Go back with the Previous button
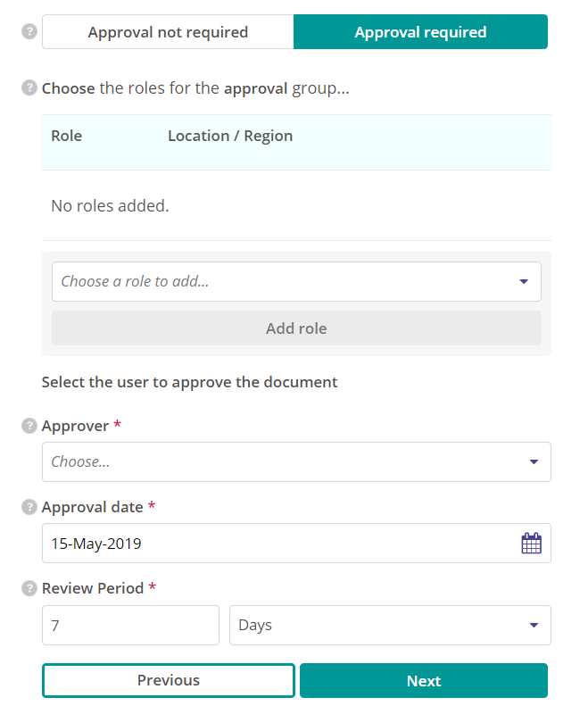The height and width of the screenshot is (706, 588). pos(168,680)
